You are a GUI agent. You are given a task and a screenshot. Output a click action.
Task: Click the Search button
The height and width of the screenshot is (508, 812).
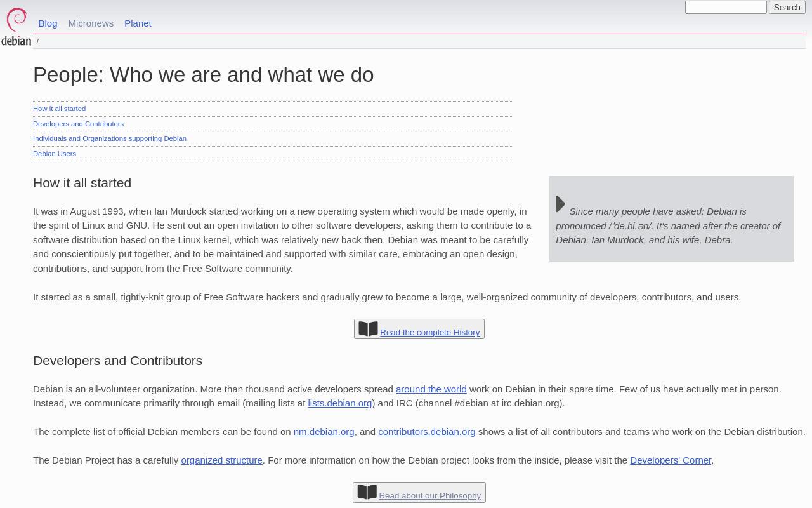(787, 8)
